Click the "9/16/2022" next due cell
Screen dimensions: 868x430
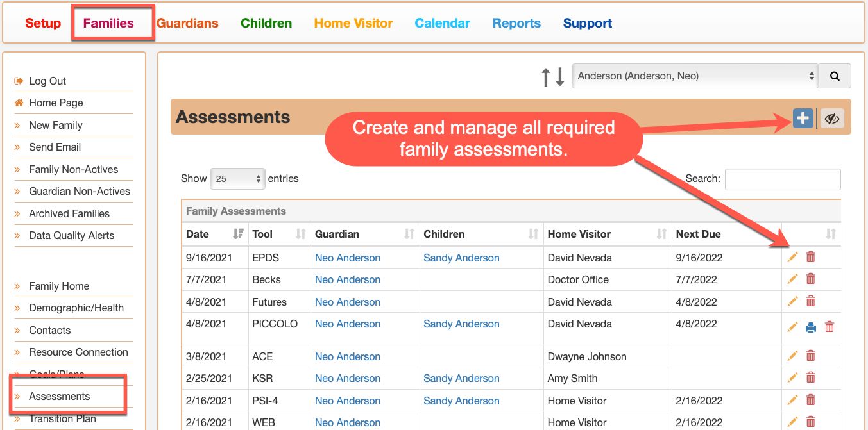point(699,258)
